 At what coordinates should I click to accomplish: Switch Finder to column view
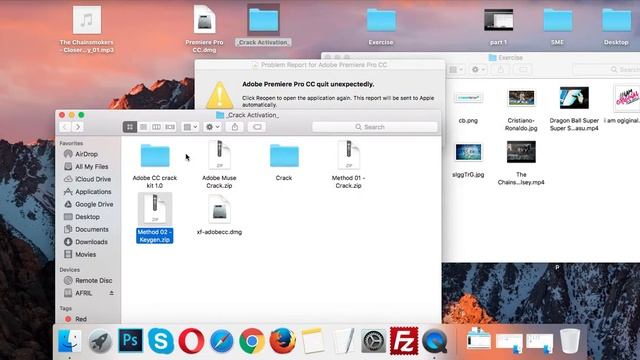coord(156,127)
